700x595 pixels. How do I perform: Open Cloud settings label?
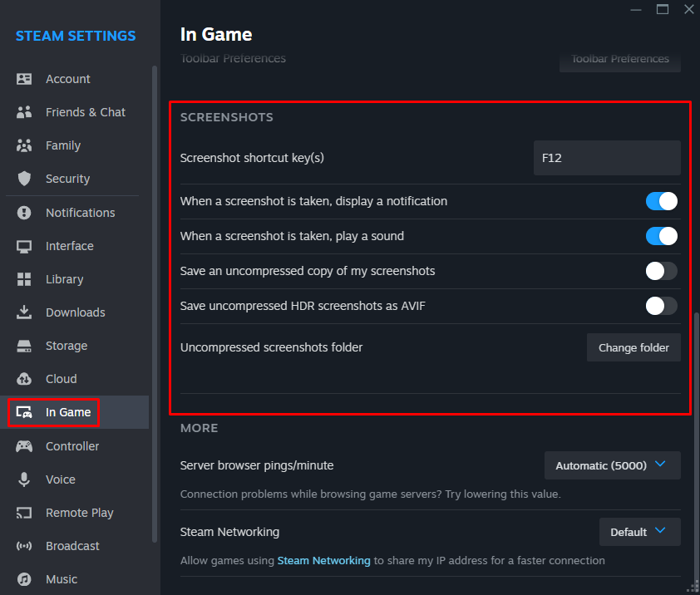pyautogui.click(x=62, y=379)
